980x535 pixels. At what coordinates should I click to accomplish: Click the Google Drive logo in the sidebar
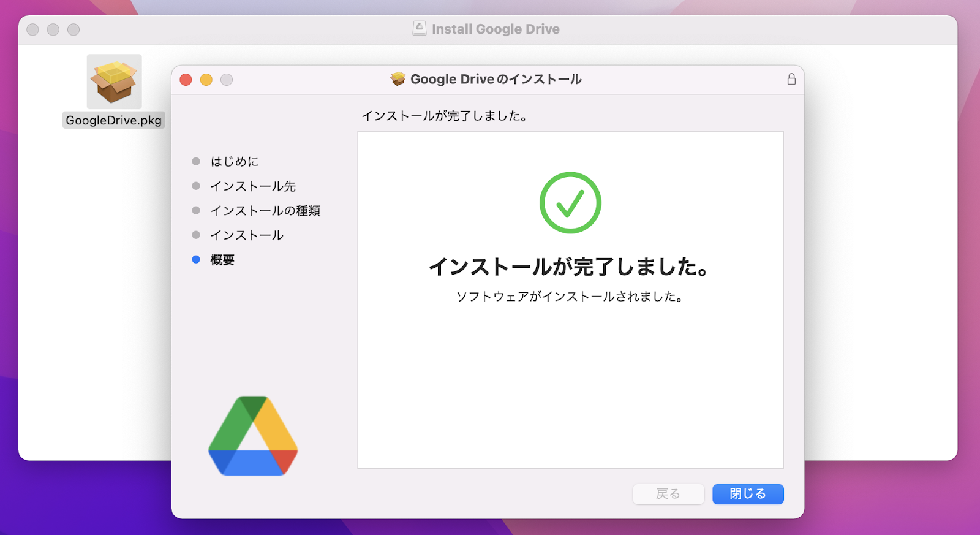click(253, 436)
